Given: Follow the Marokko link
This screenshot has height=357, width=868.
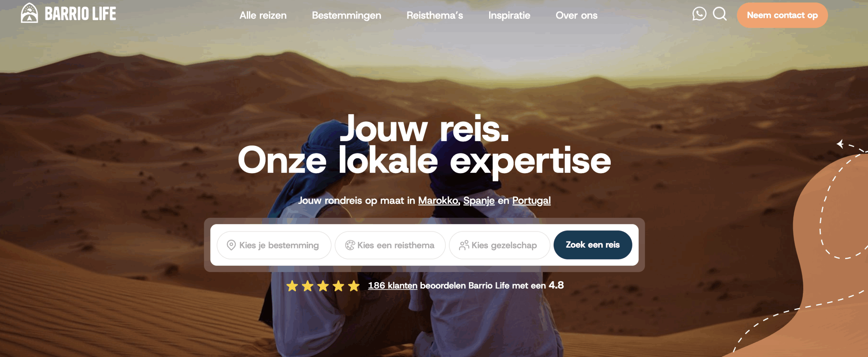Looking at the screenshot, I should (x=438, y=201).
